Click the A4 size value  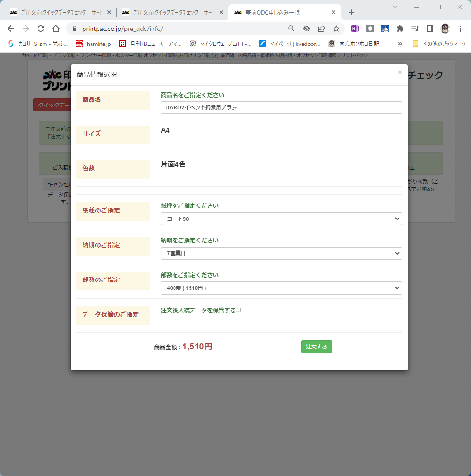coord(165,130)
